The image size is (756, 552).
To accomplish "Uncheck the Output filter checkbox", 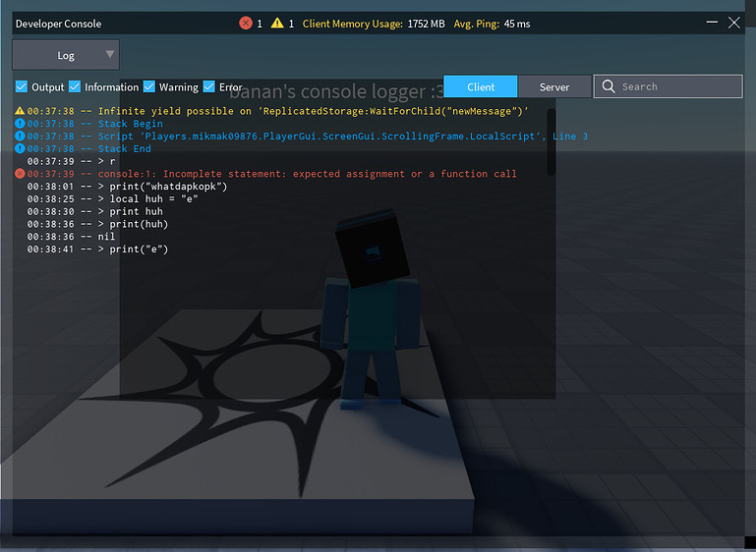I will click(x=22, y=87).
